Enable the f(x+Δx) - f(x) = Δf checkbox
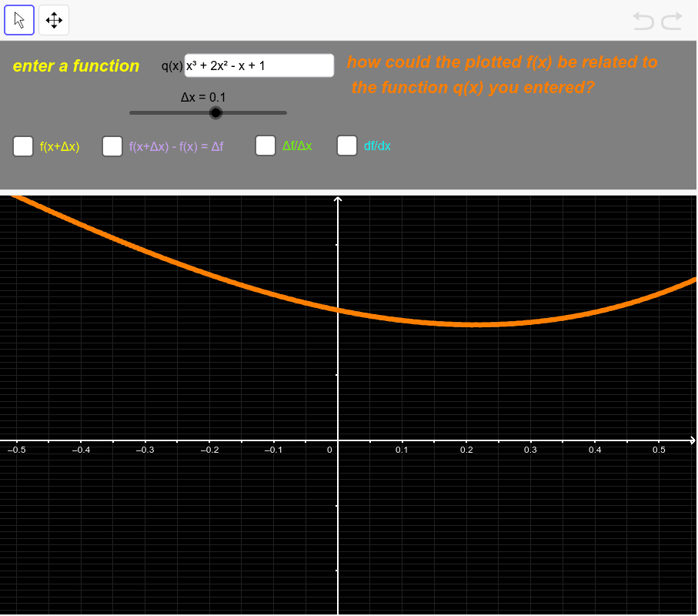 click(x=112, y=146)
